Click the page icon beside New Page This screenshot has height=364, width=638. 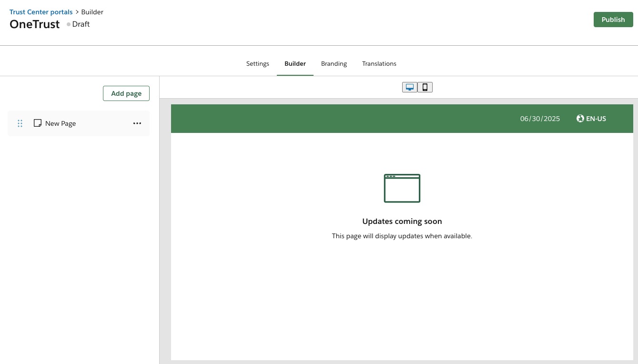(38, 123)
